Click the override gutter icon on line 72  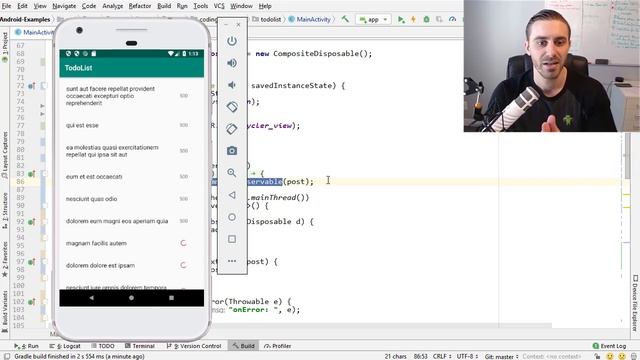[x=31, y=86]
